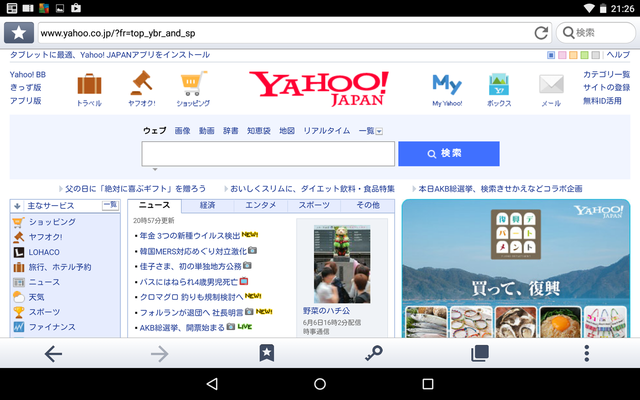Open the ヤフオク! auction gavel icon
Screen dimensions: 640x400
coord(141,89)
